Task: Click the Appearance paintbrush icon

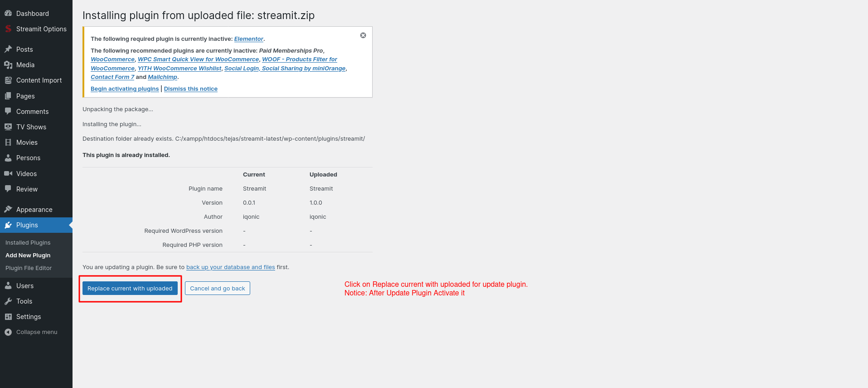Action: [8, 210]
